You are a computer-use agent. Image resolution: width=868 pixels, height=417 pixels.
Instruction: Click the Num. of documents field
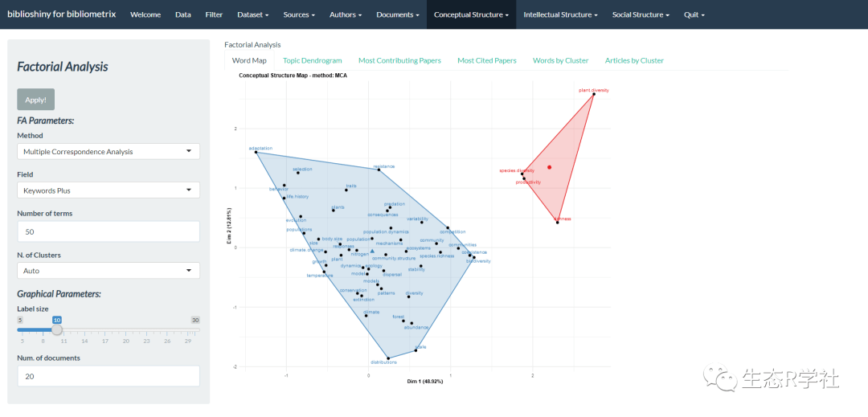click(108, 376)
